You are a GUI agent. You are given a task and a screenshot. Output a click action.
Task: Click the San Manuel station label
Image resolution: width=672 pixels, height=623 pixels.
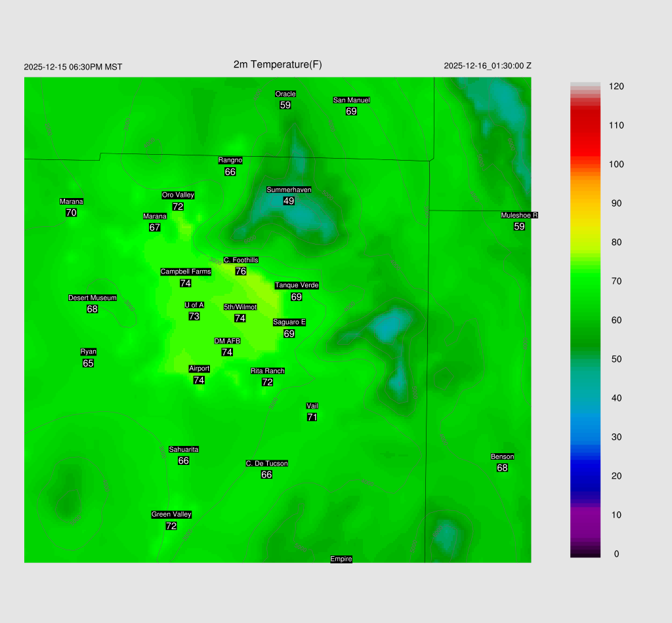coord(351,100)
